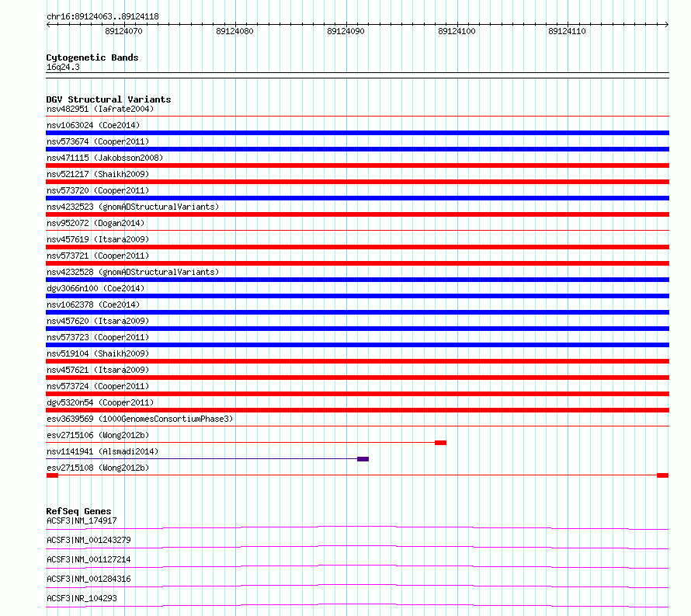Click the blue bar under nsv4232528
Viewport: 691px width, 616px height.
[x=357, y=280]
